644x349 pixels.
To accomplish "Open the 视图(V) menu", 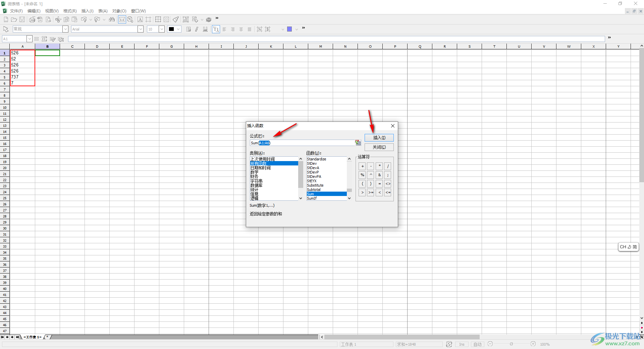I will click(x=52, y=11).
